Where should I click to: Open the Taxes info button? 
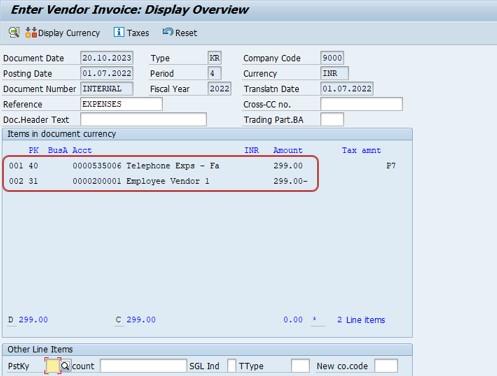point(131,33)
